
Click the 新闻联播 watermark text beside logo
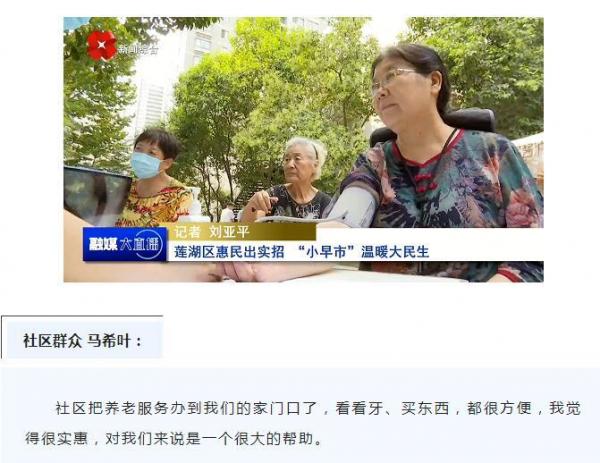[138, 50]
